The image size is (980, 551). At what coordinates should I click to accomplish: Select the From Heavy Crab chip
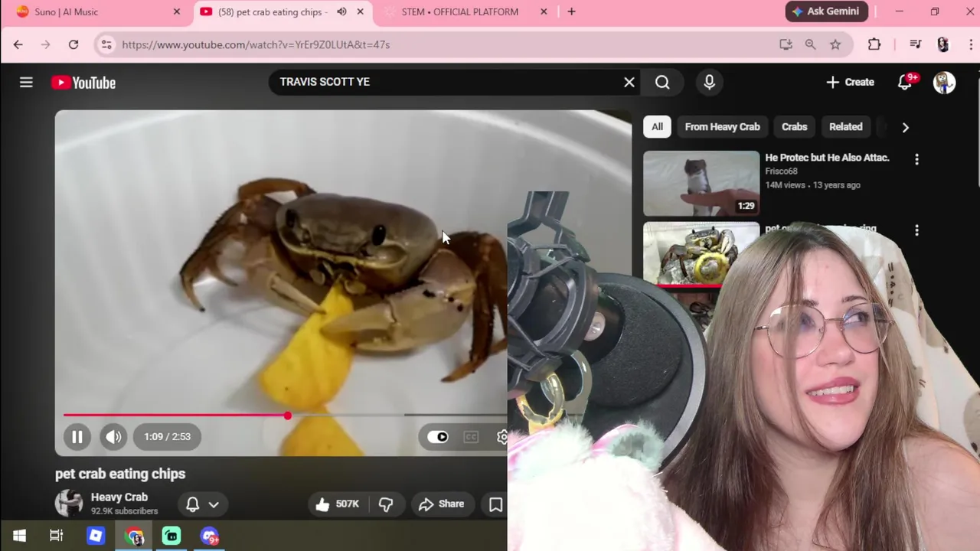click(x=722, y=126)
